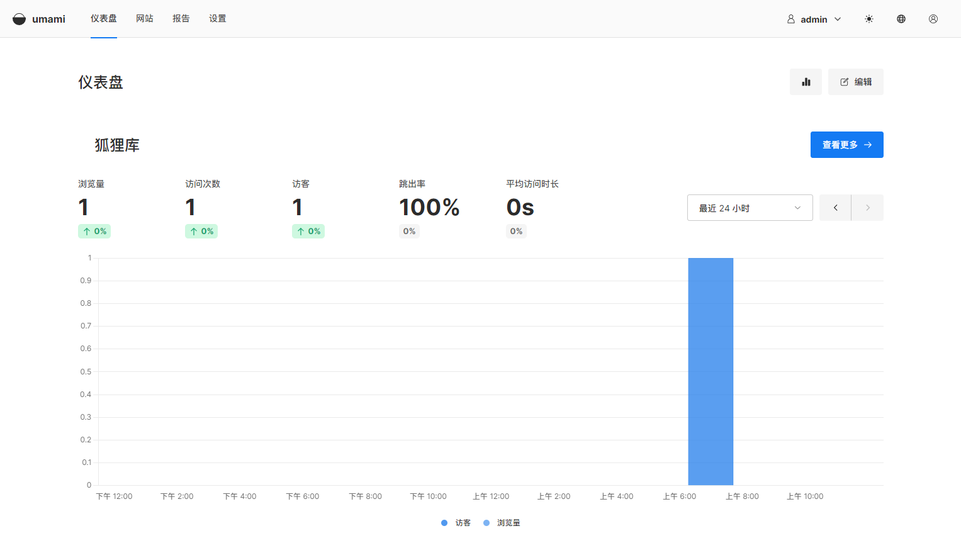Click the umami logo icon
This screenshot has width=961, height=560.
tap(20, 19)
